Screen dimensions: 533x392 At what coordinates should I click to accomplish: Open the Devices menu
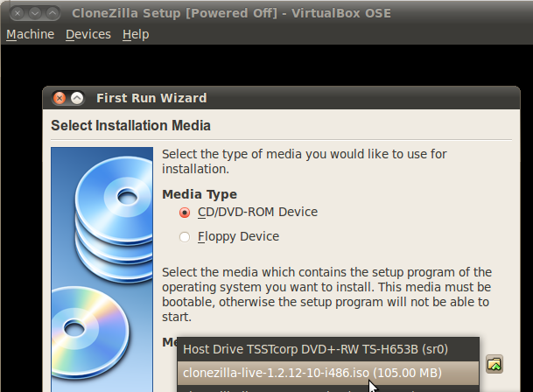[x=88, y=34]
